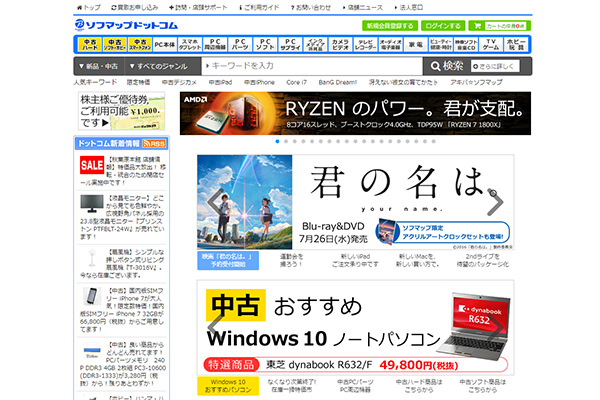The width and height of the screenshot is (600, 400).
Task: Show previous slide of 君の名は carousel
Action: coord(215,202)
